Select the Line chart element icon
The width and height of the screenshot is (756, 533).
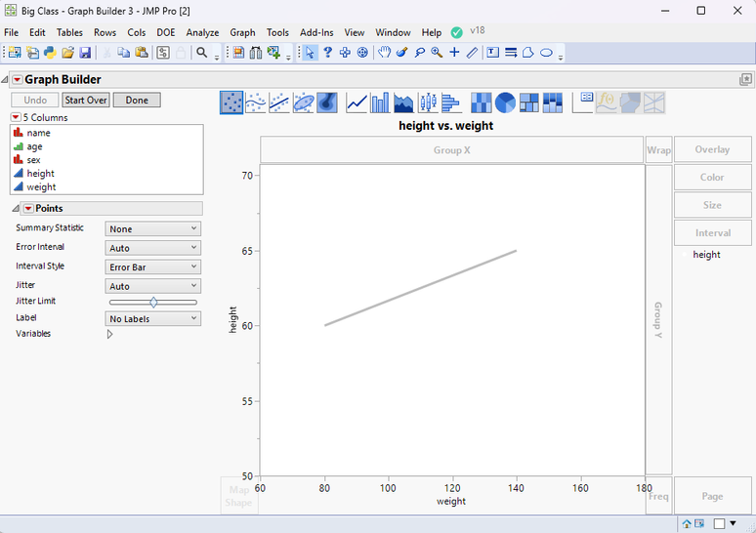(356, 102)
